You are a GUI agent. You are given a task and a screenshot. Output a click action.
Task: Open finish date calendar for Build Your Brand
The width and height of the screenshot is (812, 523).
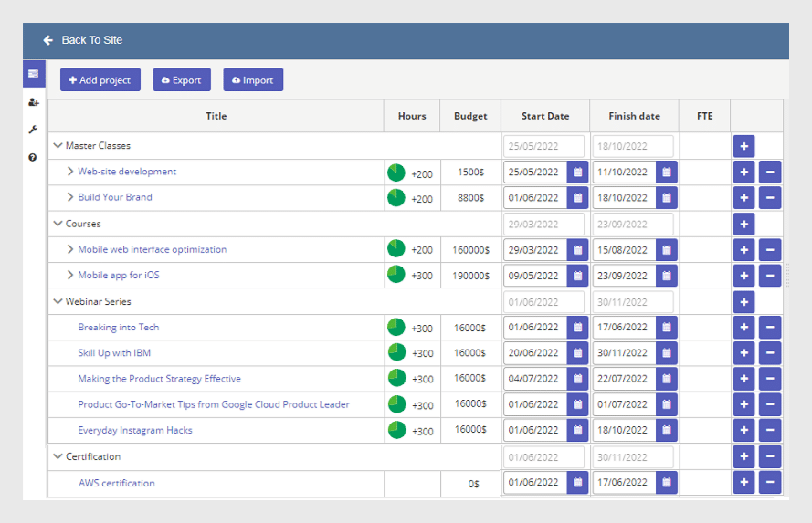pos(667,198)
